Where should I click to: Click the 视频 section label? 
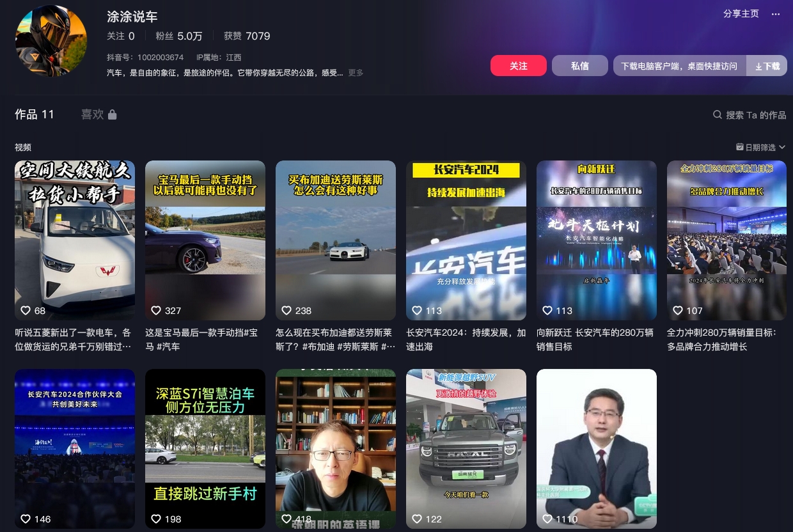(x=23, y=147)
